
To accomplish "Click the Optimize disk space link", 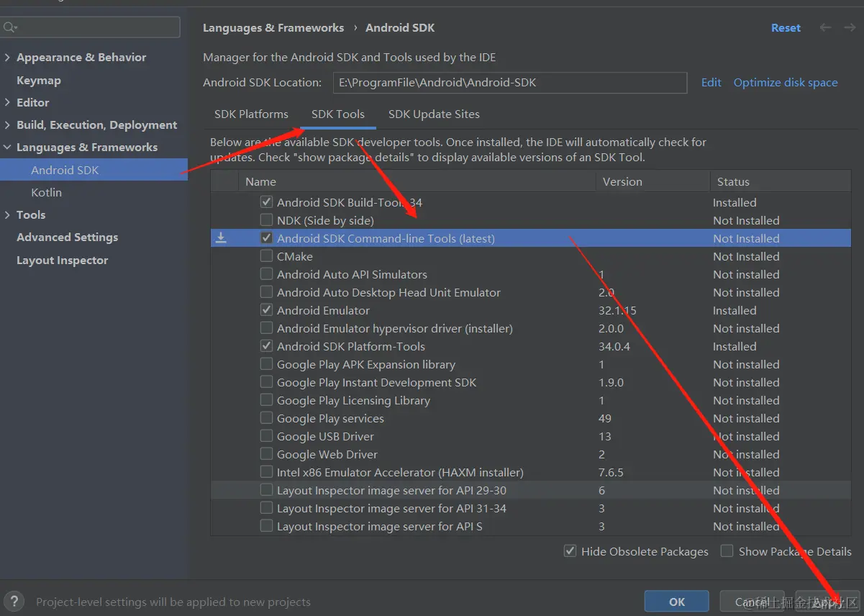I will tap(786, 83).
